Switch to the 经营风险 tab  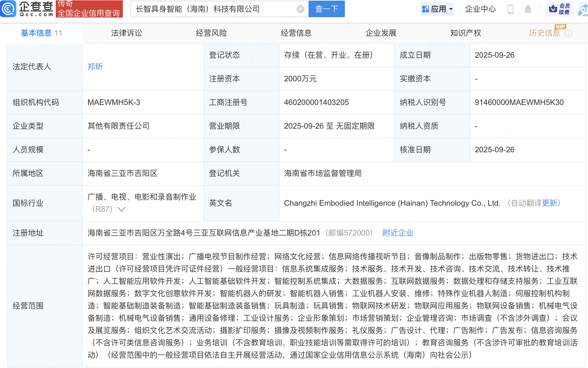click(211, 33)
